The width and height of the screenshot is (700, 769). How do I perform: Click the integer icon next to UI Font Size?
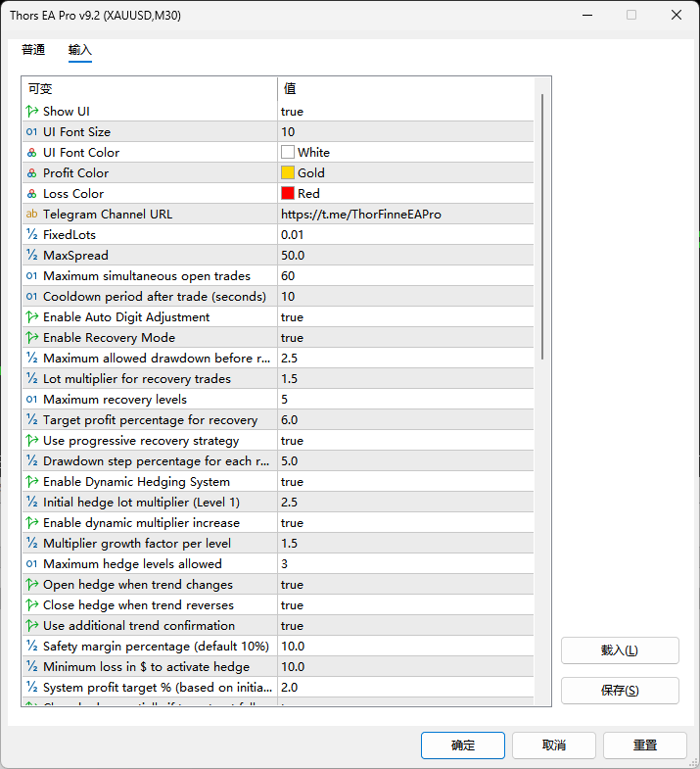click(32, 132)
